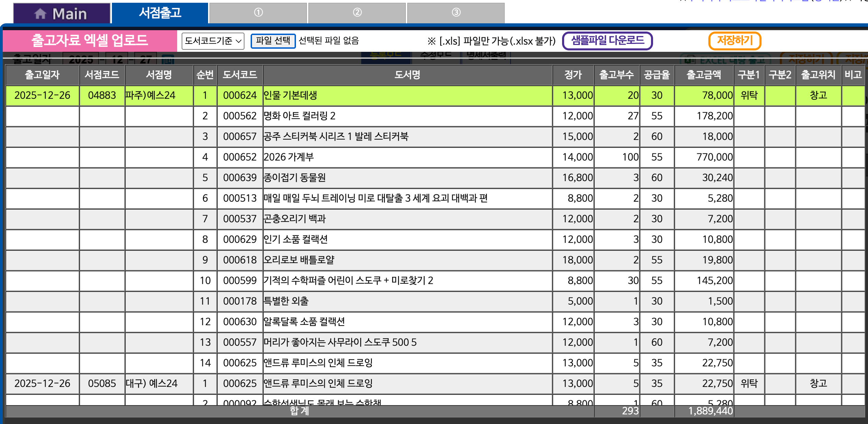Click the 파일 선택 file chooser button

(273, 41)
